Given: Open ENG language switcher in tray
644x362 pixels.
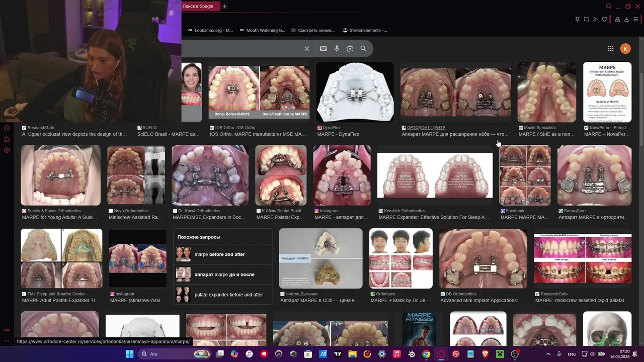Looking at the screenshot, I should (572, 354).
